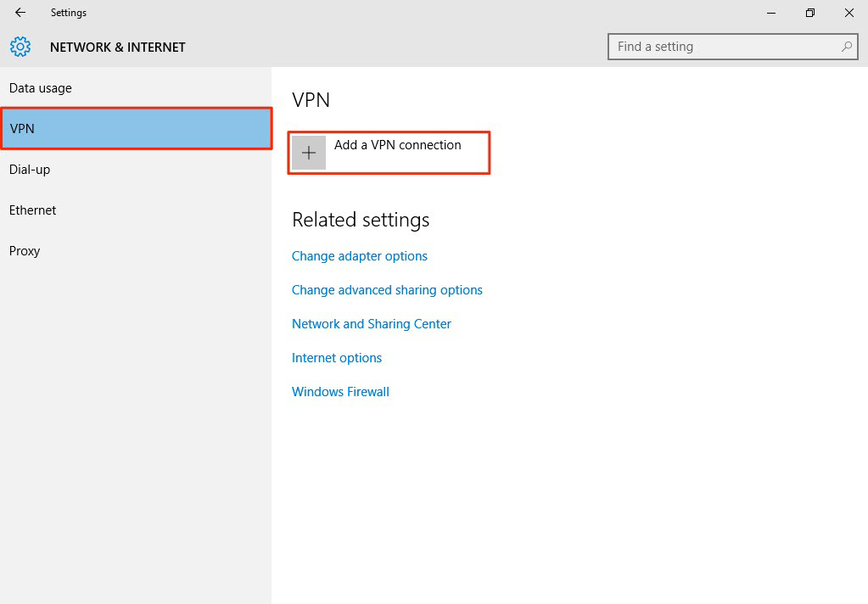This screenshot has height=604, width=868.
Task: Click the Settings gear icon
Action: click(x=20, y=47)
